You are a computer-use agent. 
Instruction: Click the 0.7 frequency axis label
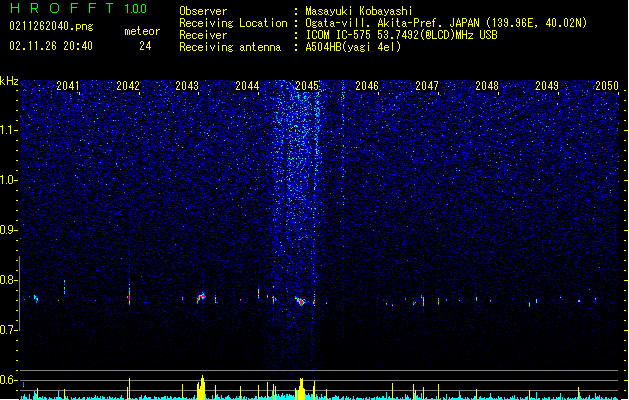click(8, 330)
